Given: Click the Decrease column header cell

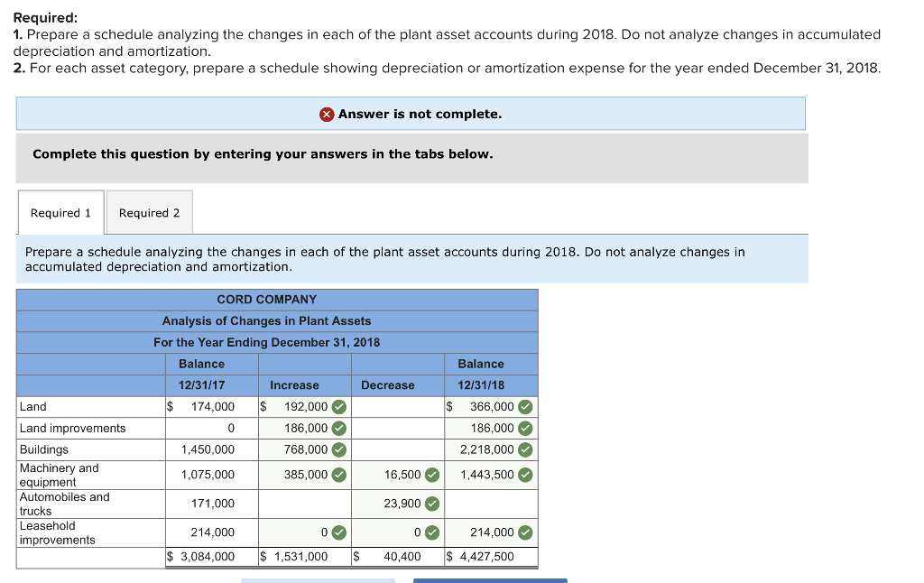Looking at the screenshot, I should click(387, 384).
